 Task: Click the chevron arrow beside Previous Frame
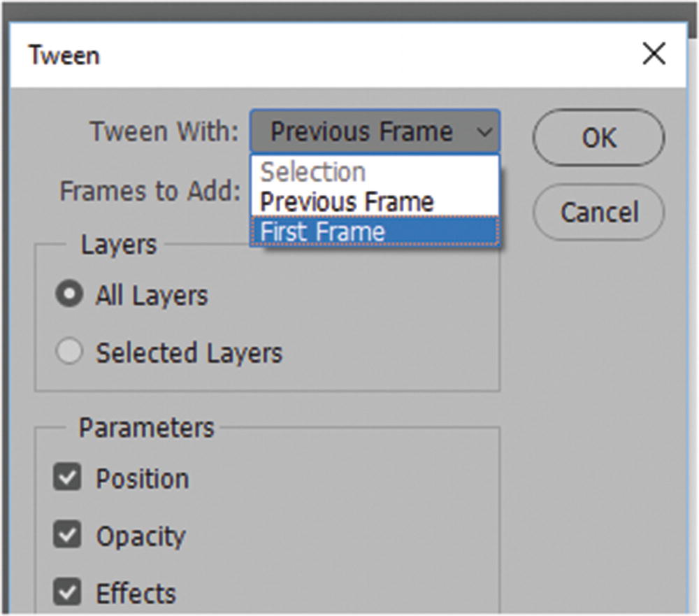(x=484, y=131)
